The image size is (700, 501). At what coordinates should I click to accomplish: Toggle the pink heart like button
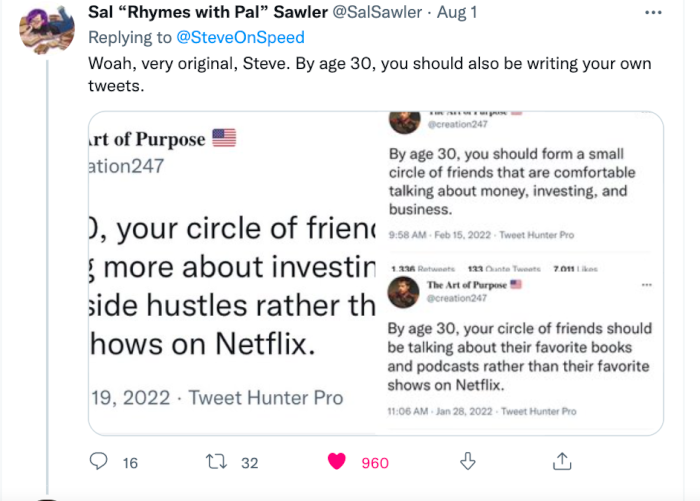(337, 462)
